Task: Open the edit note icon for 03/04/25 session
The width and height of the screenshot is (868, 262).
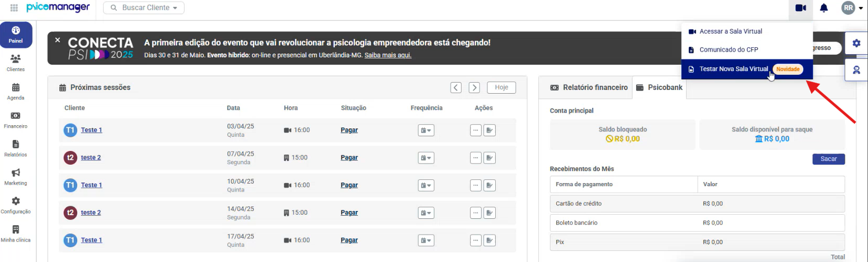Action: click(489, 130)
